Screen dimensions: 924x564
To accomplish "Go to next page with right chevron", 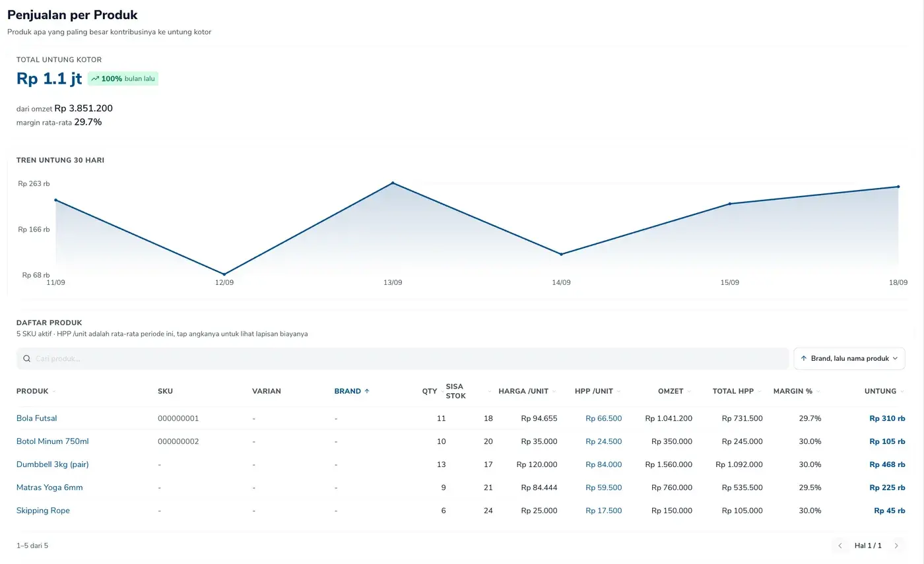I will coord(896,546).
